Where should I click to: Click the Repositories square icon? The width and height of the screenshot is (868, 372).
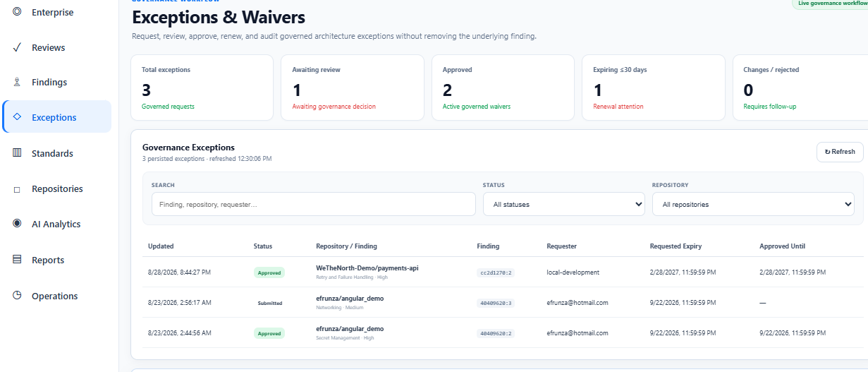pyautogui.click(x=17, y=189)
